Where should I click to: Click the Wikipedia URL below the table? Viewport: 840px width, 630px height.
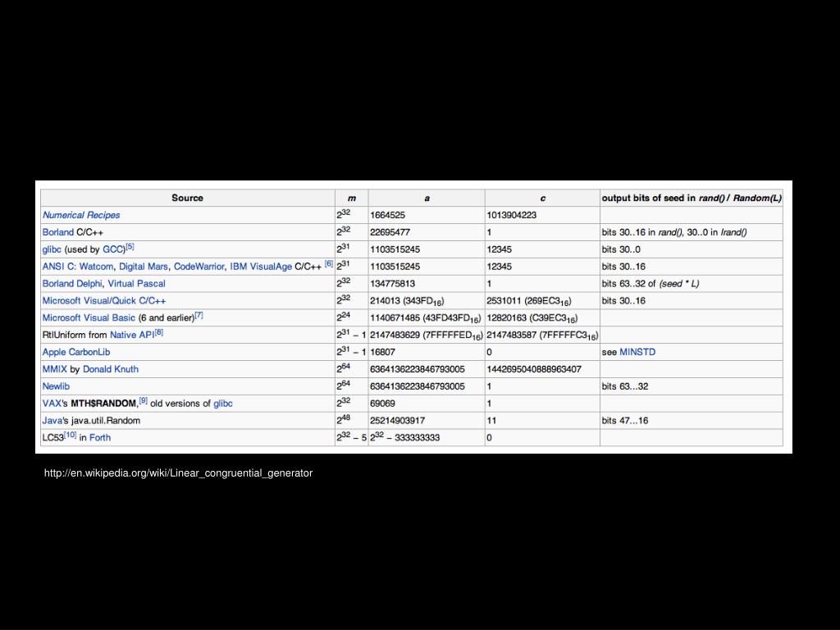point(178,473)
